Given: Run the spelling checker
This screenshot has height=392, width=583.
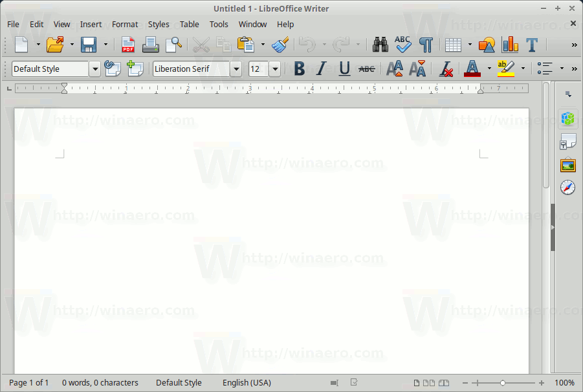Looking at the screenshot, I should tap(402, 45).
